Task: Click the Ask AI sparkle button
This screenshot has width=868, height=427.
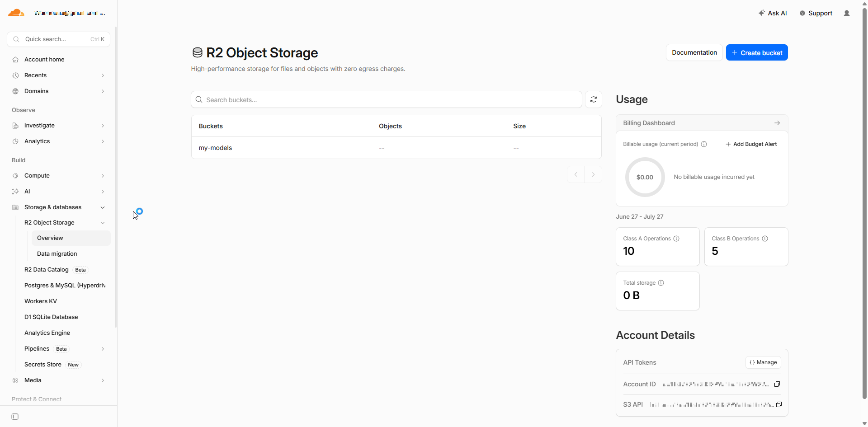Action: 773,13
